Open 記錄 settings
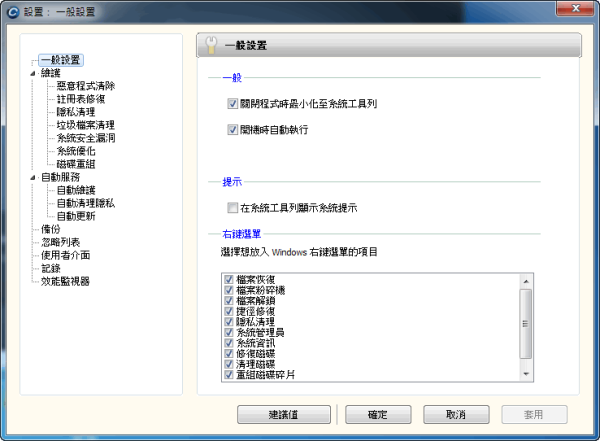This screenshot has height=441, width=600. [51, 268]
